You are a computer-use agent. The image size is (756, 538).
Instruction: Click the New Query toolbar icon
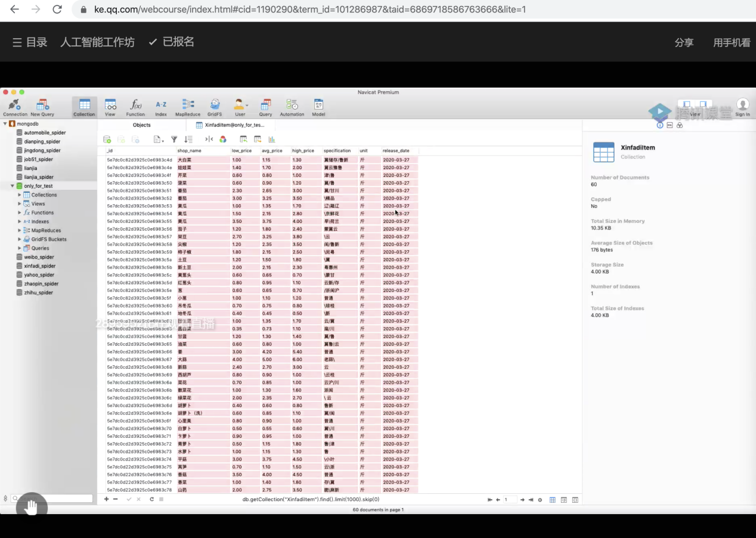[42, 105]
